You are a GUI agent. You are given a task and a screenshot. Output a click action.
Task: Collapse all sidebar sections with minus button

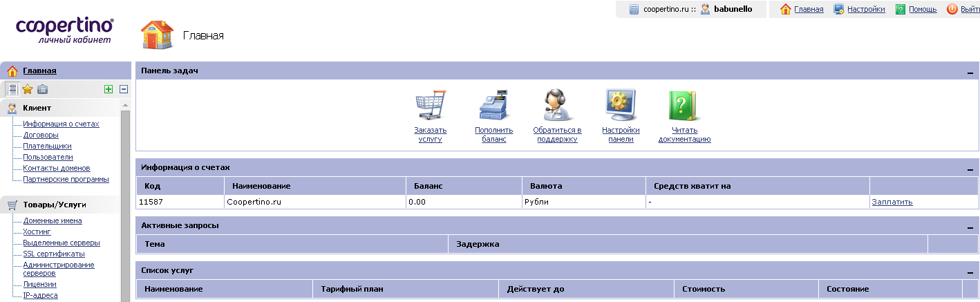(124, 88)
